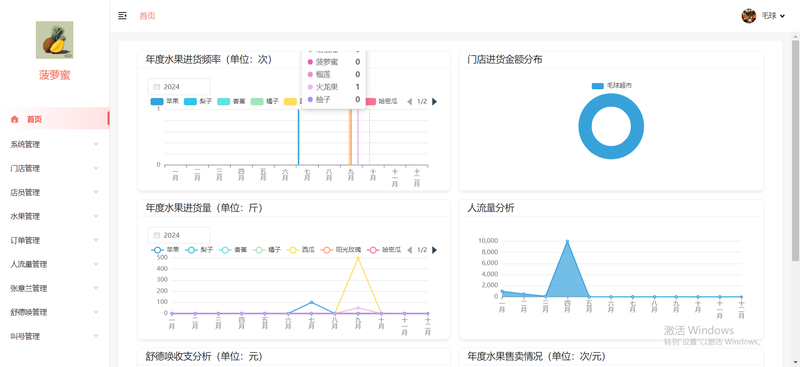Click the 1/2 page indicator in 进货频率 legend
Image resolution: width=800 pixels, height=367 pixels.
(x=422, y=102)
